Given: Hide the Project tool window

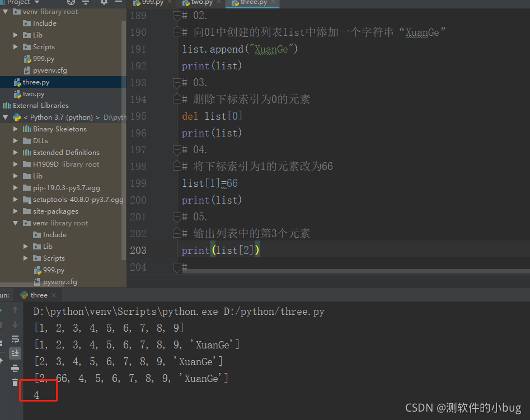Looking at the screenshot, I should pyautogui.click(x=118, y=2).
